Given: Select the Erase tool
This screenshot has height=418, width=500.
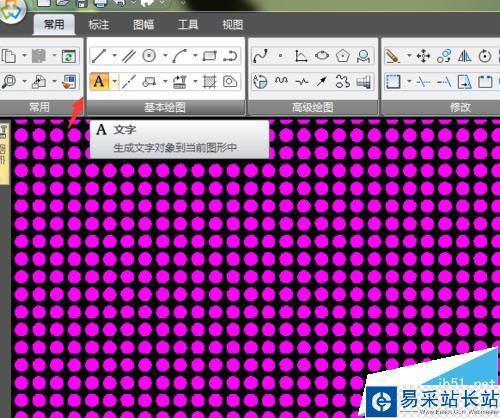Looking at the screenshot, I should pyautogui.click(x=393, y=56).
